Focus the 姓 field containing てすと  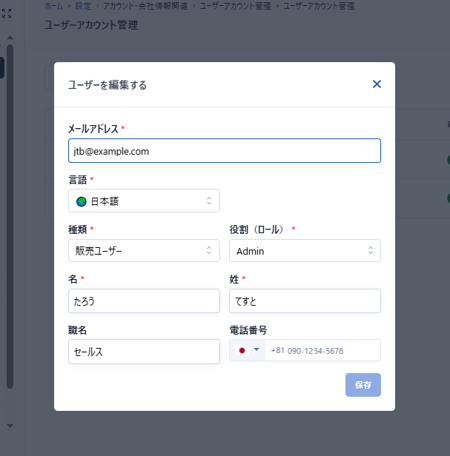[305, 301]
